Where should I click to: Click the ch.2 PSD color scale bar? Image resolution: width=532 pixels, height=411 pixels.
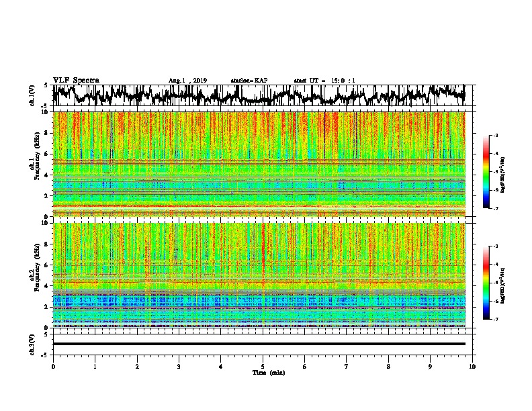tap(486, 283)
